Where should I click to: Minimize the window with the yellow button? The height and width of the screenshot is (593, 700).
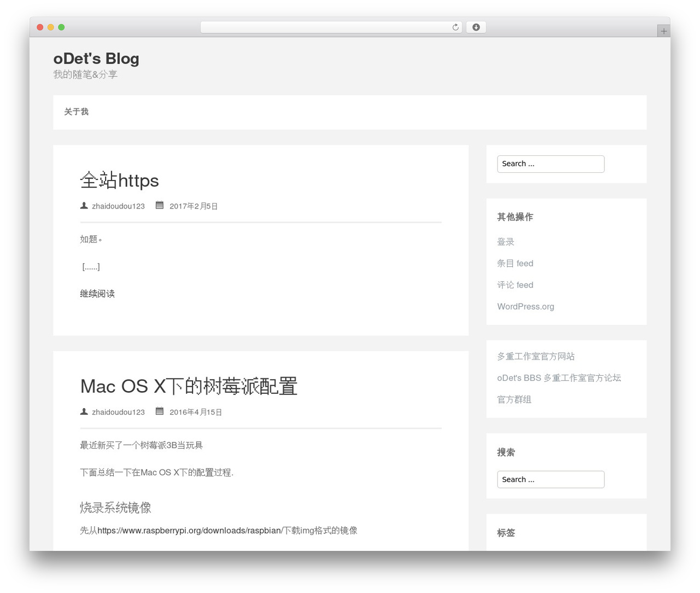coord(50,27)
